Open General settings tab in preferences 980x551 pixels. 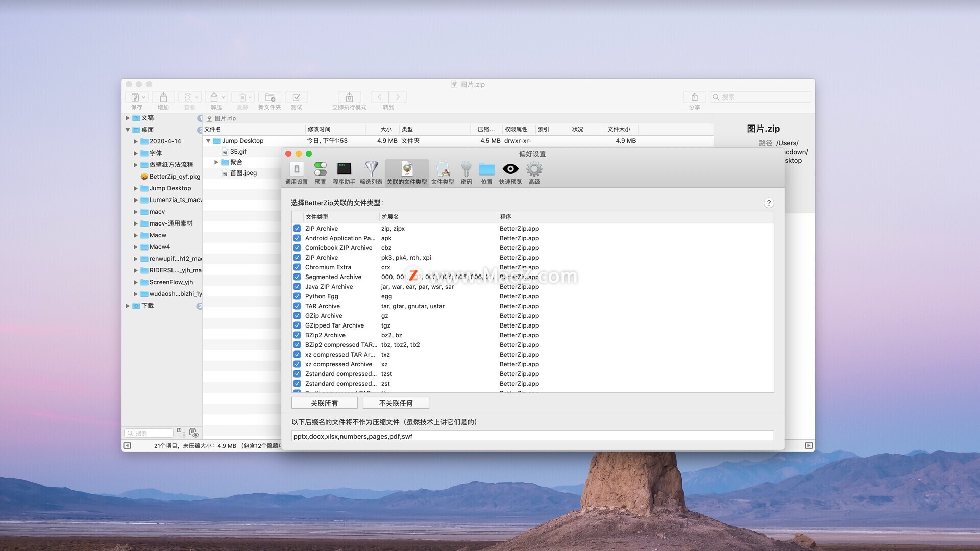point(297,173)
